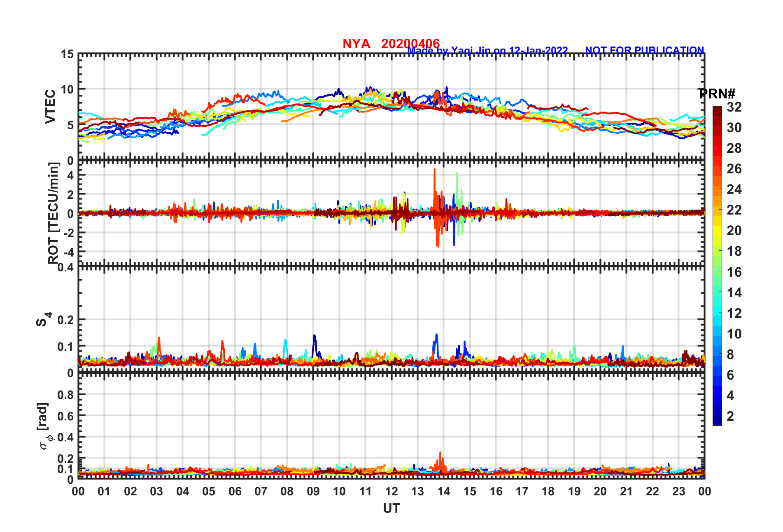Select the "Made by Yaqi Jin on 12-Jan-2022" credit
The image size is (783, 532).
[487, 51]
